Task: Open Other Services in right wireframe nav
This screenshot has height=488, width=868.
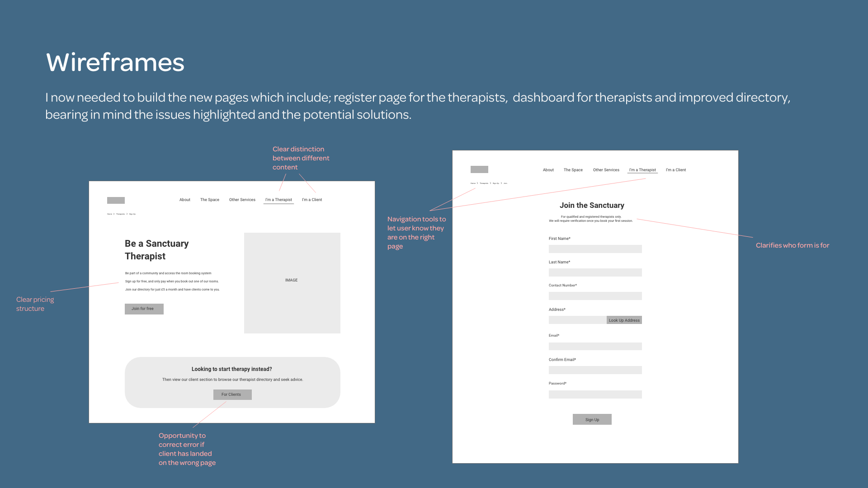Action: point(606,170)
